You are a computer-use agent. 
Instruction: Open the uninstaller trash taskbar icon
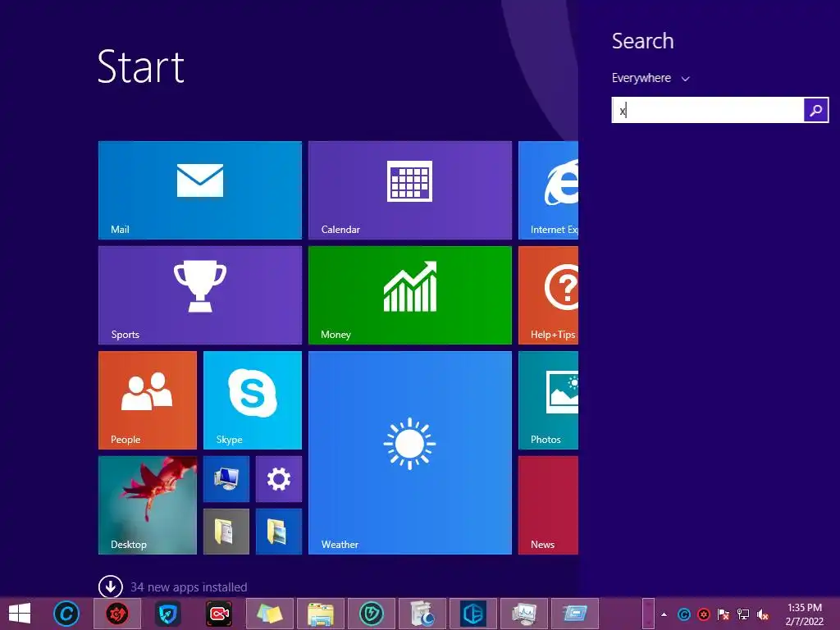click(x=422, y=614)
